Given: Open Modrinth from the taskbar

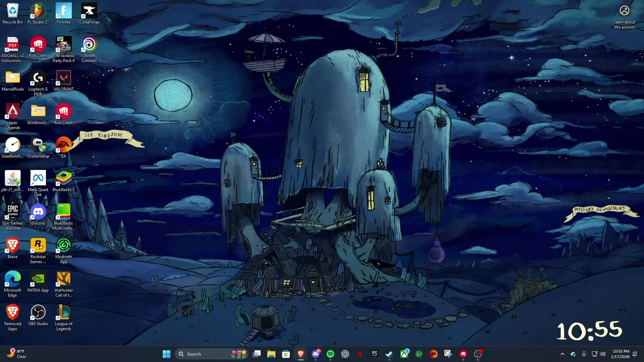Looking at the screenshot, I should [419, 354].
